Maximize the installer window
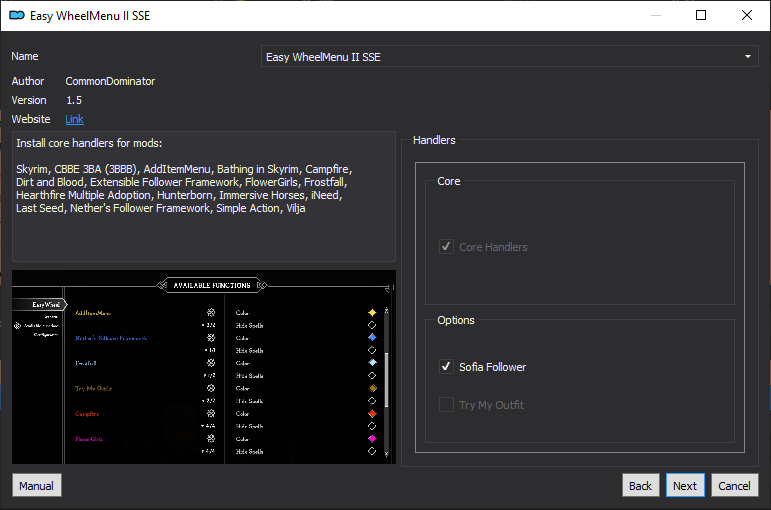 tap(701, 15)
